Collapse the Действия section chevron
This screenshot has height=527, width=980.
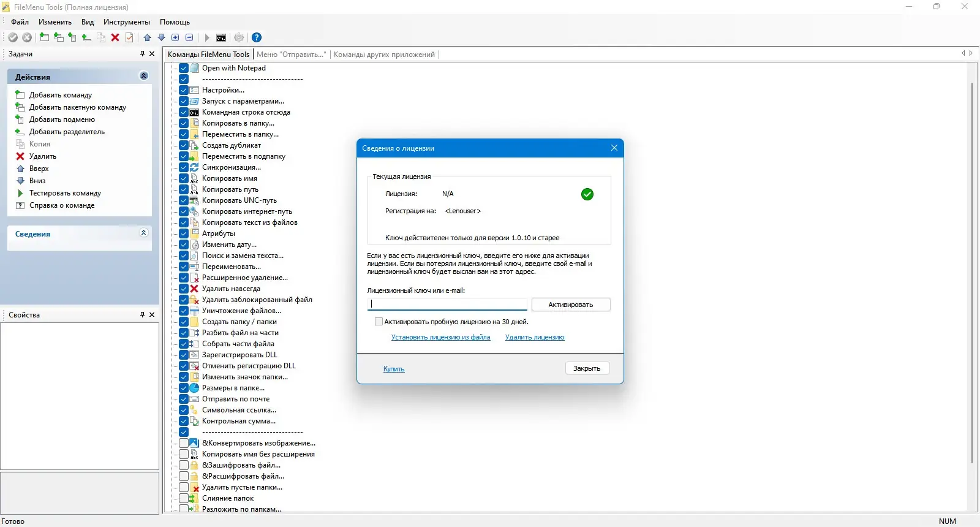coord(144,76)
